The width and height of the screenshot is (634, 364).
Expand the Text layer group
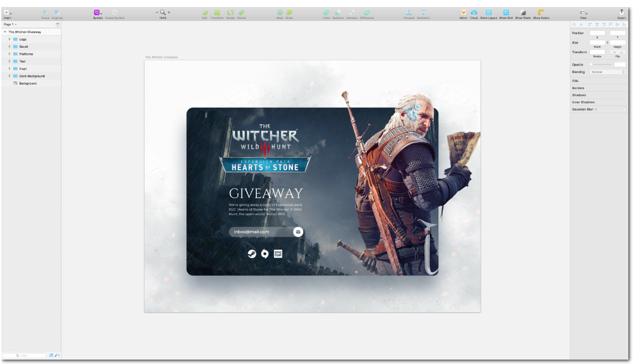tap(9, 61)
